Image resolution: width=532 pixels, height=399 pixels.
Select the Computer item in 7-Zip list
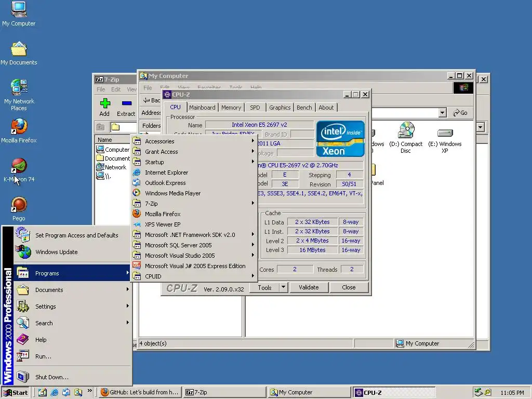(113, 149)
